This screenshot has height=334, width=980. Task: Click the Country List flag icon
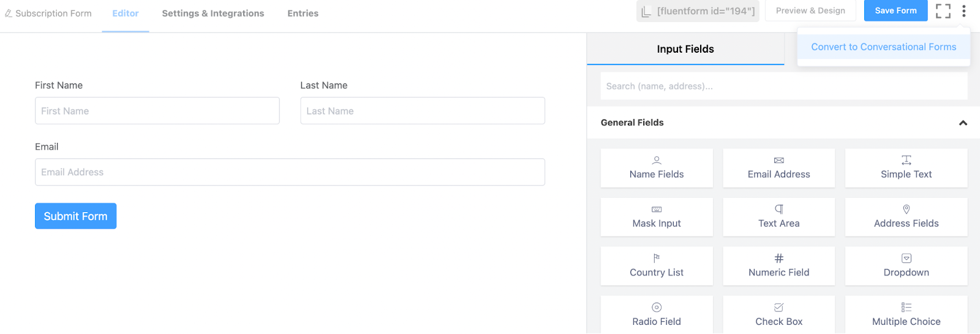click(x=657, y=259)
